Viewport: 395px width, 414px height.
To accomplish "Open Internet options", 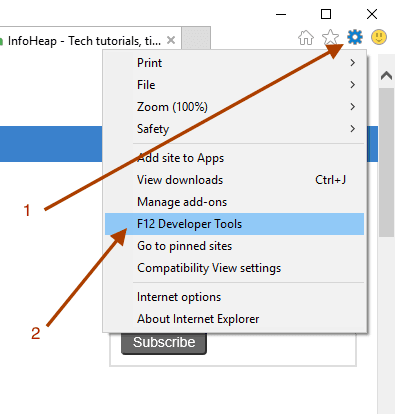I will click(234, 297).
